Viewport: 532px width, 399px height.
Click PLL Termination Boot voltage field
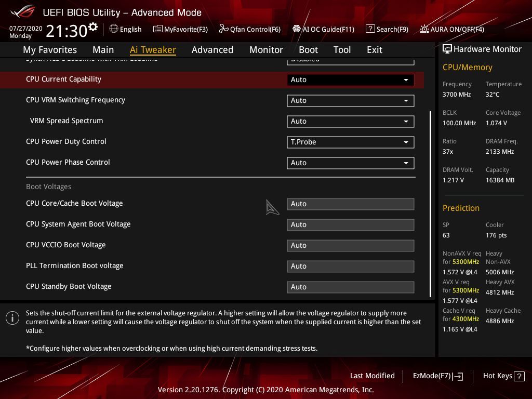[350, 267]
